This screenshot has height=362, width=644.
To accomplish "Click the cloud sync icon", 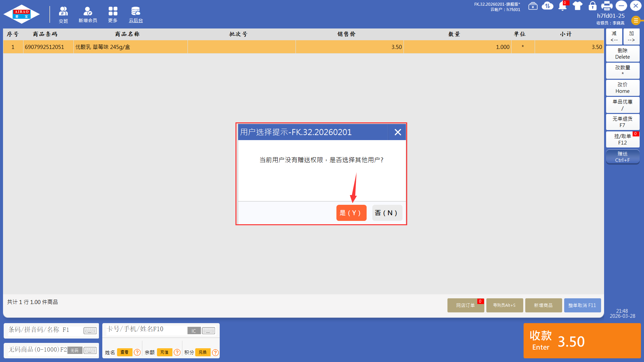I will 547,6.
